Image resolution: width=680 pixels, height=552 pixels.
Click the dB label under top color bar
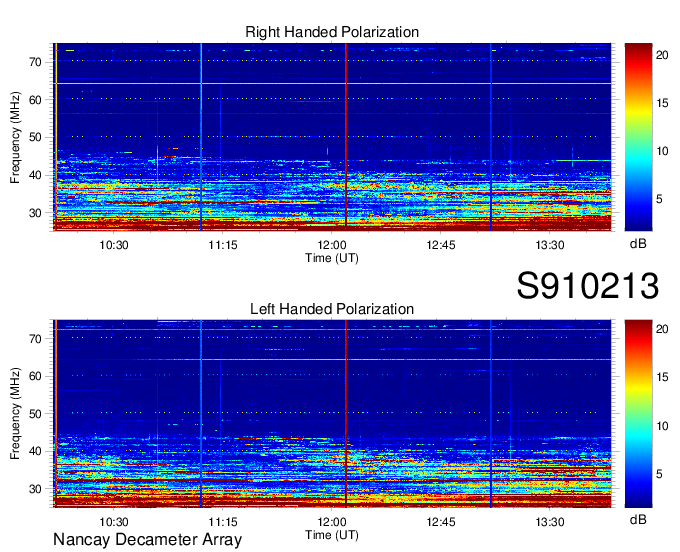click(x=638, y=244)
